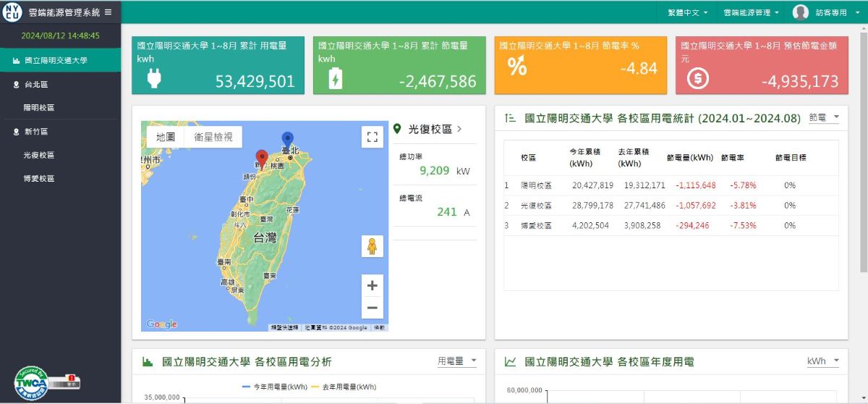This screenshot has height=404, width=868.
Task: Select 博愛校區 in the sidebar
Action: click(x=39, y=179)
